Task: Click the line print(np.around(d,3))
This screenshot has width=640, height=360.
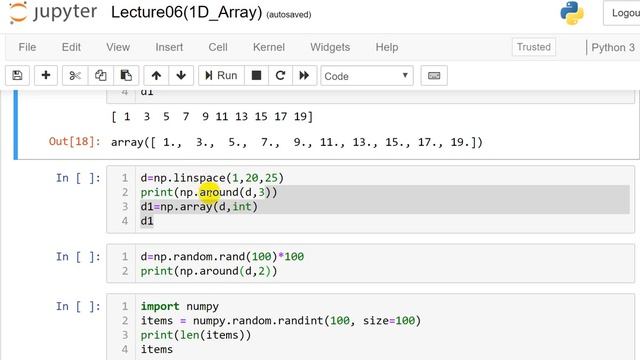Action: tap(209, 192)
